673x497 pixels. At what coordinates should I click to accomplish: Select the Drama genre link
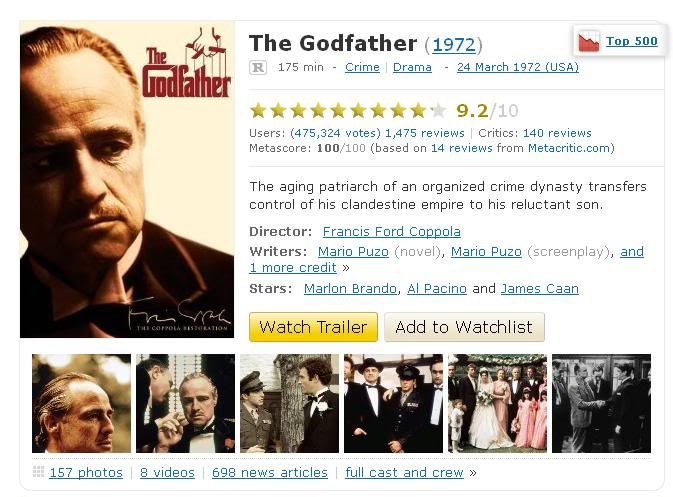[x=412, y=67]
